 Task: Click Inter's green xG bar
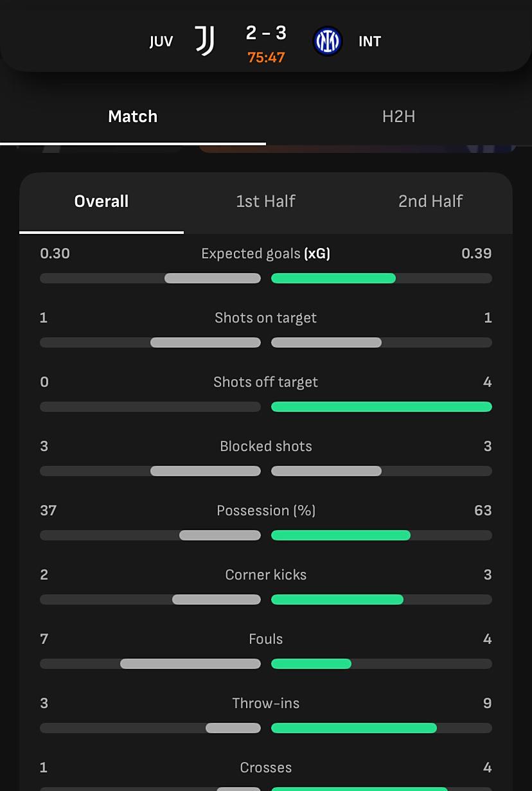(333, 278)
